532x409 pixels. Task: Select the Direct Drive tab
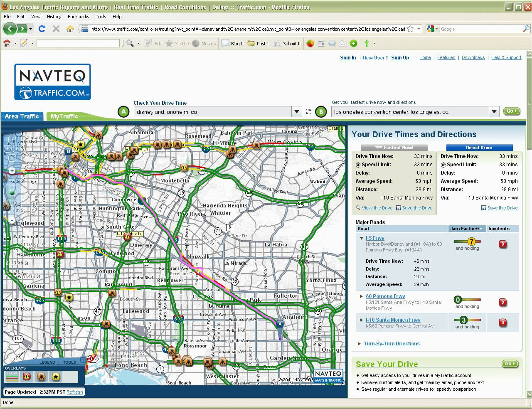point(479,148)
